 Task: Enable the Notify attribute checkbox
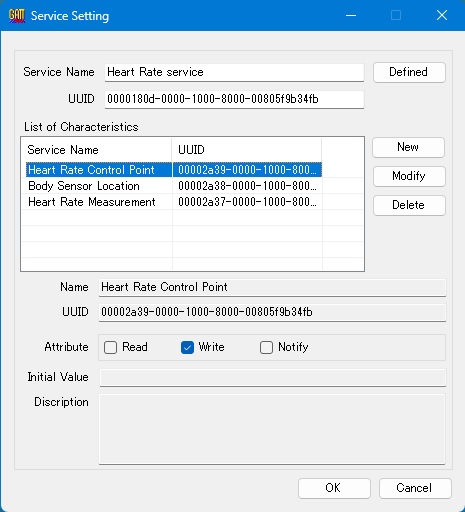[266, 347]
